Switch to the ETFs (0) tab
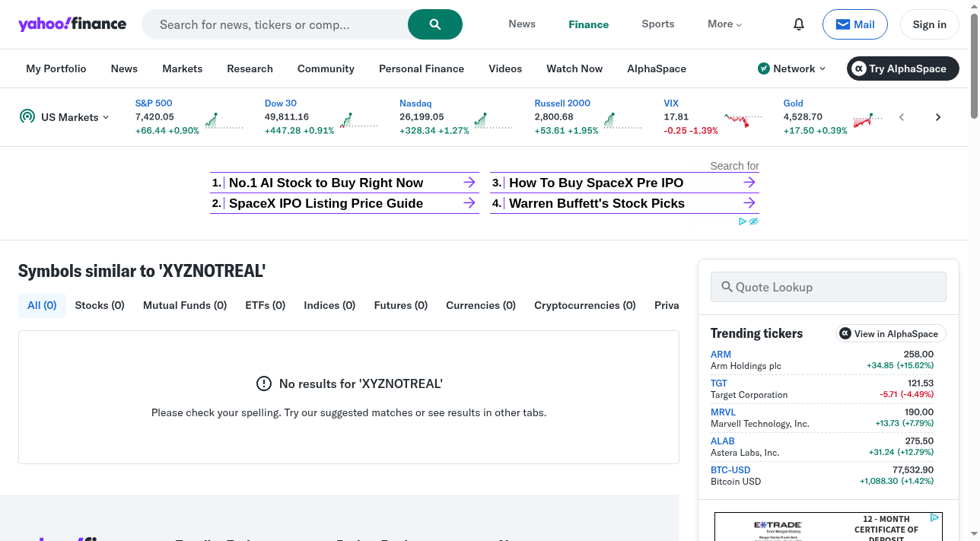The height and width of the screenshot is (541, 980). click(265, 305)
